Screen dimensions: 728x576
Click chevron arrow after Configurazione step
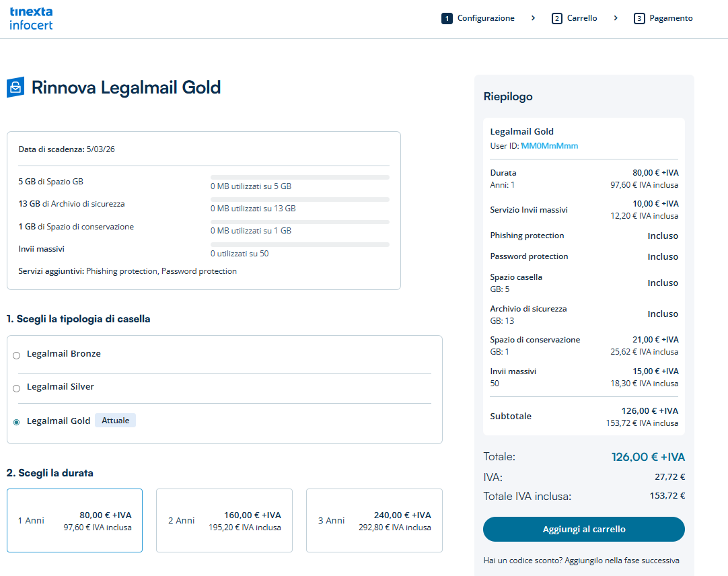point(533,18)
